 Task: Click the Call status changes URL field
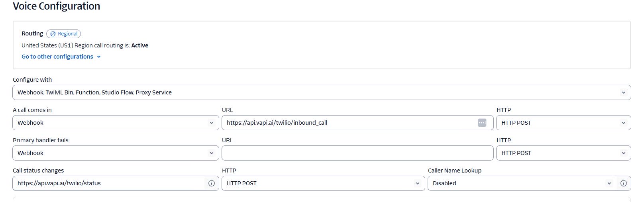point(108,183)
